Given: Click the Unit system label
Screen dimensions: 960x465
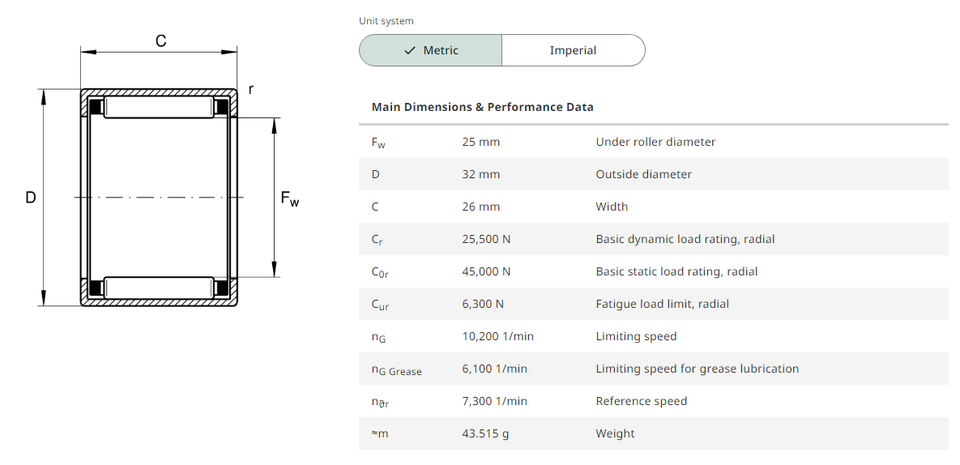Looking at the screenshot, I should (386, 21).
